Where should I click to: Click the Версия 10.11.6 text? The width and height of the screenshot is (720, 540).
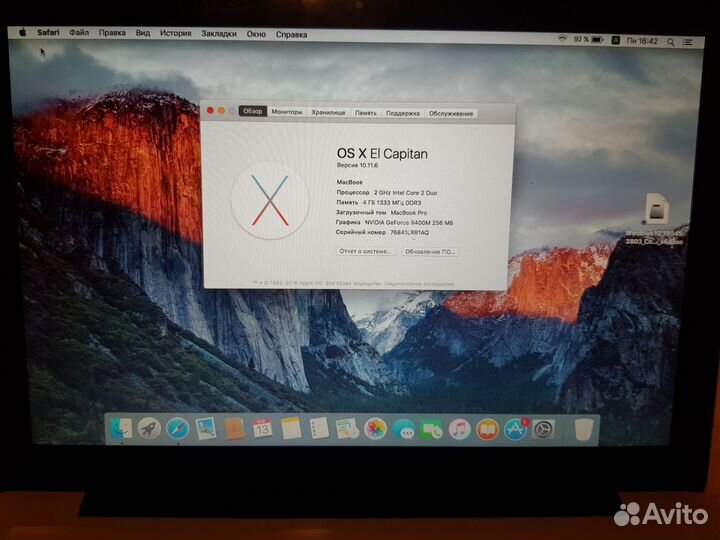pyautogui.click(x=357, y=165)
